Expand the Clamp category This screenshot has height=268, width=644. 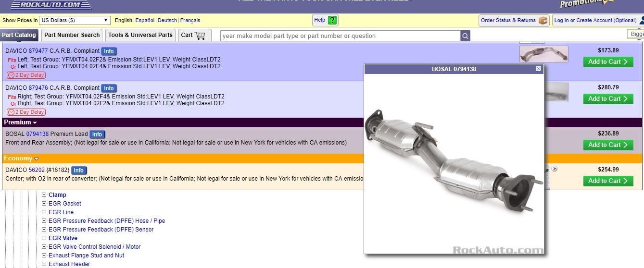point(44,195)
